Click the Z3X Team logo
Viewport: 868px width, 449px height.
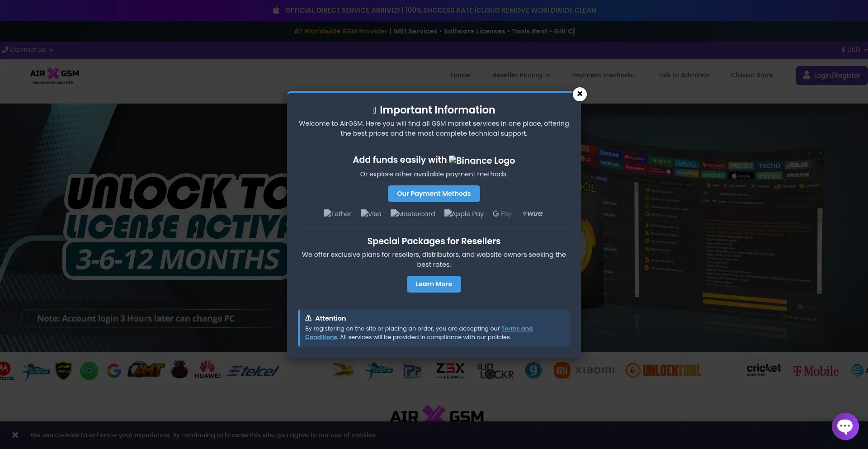[450, 371]
